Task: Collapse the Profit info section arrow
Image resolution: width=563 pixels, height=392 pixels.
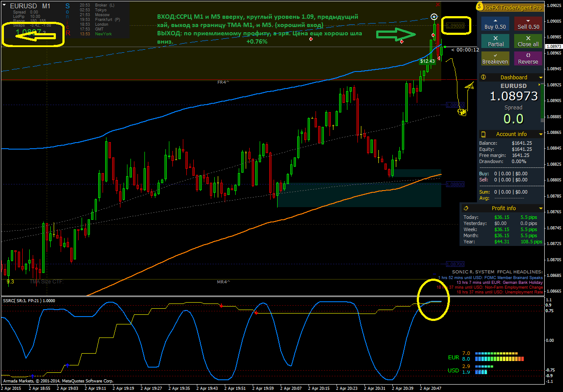Action: (541, 208)
